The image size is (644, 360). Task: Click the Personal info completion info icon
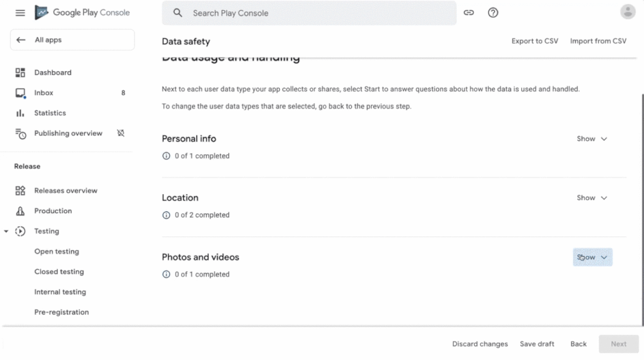(166, 156)
